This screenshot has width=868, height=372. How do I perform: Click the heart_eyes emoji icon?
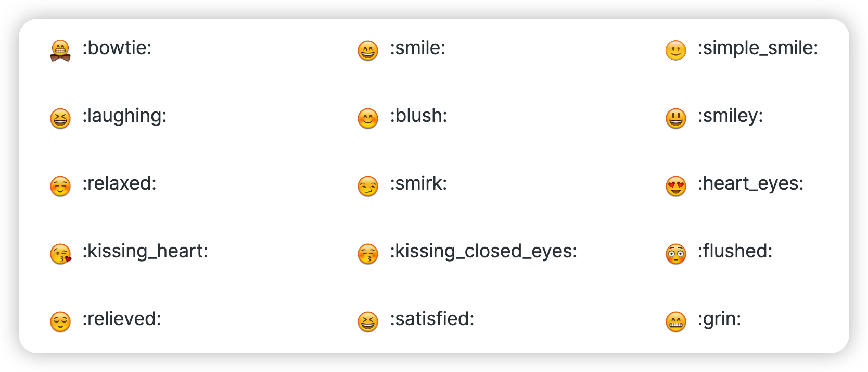pos(676,186)
